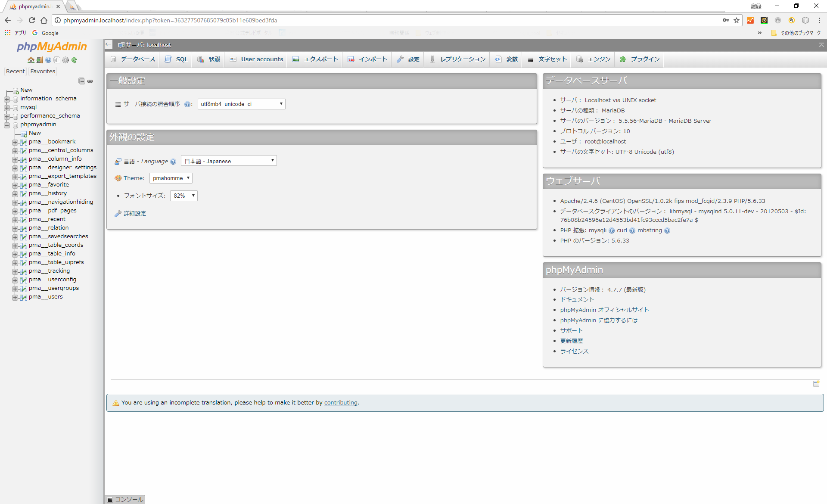Image resolution: width=827 pixels, height=504 pixels.
Task: Click the Recent button
Action: (16, 72)
